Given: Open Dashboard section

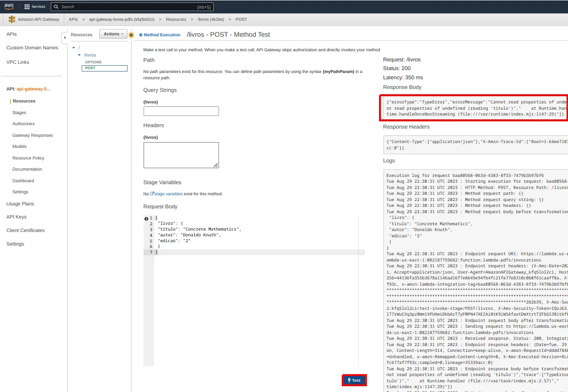Looking at the screenshot, I should click(23, 181).
